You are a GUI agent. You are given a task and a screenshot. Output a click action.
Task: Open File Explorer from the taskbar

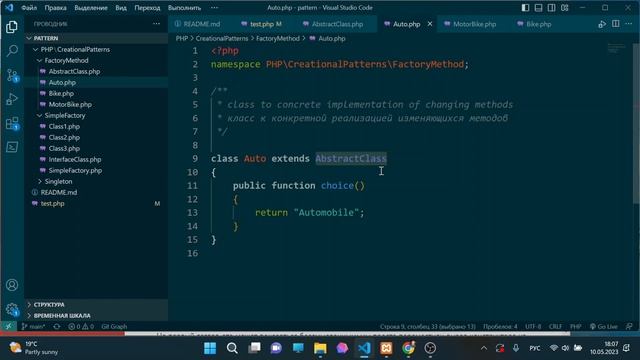(x=320, y=348)
